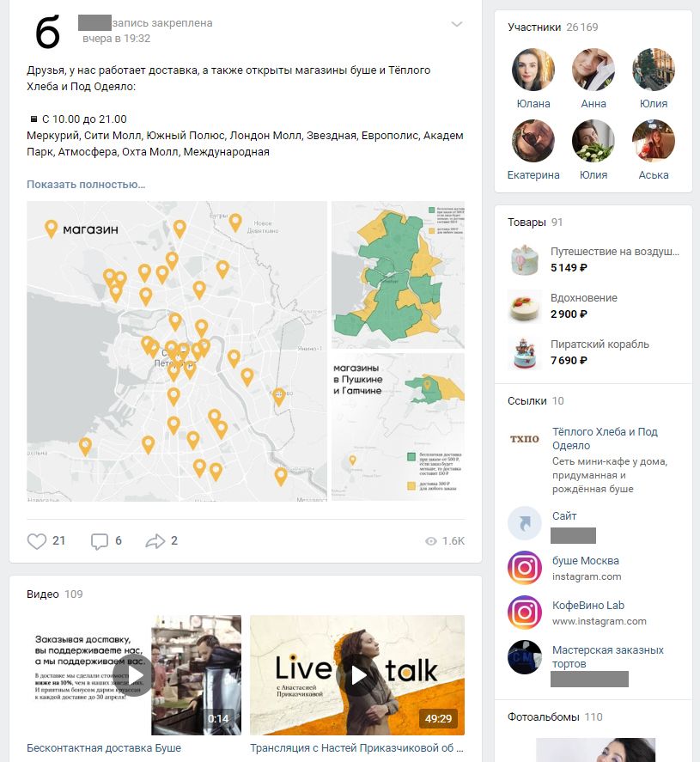
Task: Open the Товары section header
Action: (x=527, y=223)
